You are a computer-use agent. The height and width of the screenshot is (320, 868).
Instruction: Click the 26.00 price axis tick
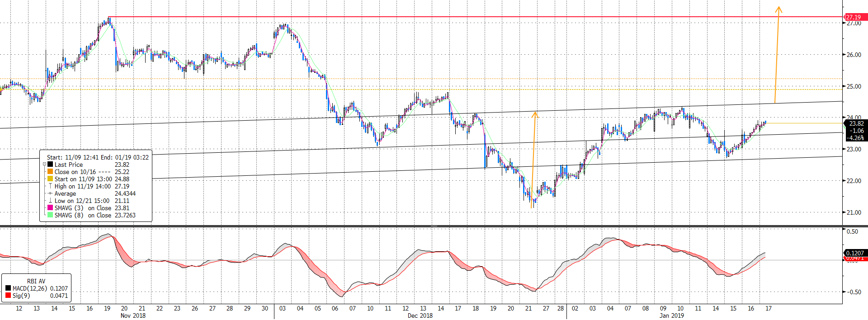pos(854,55)
